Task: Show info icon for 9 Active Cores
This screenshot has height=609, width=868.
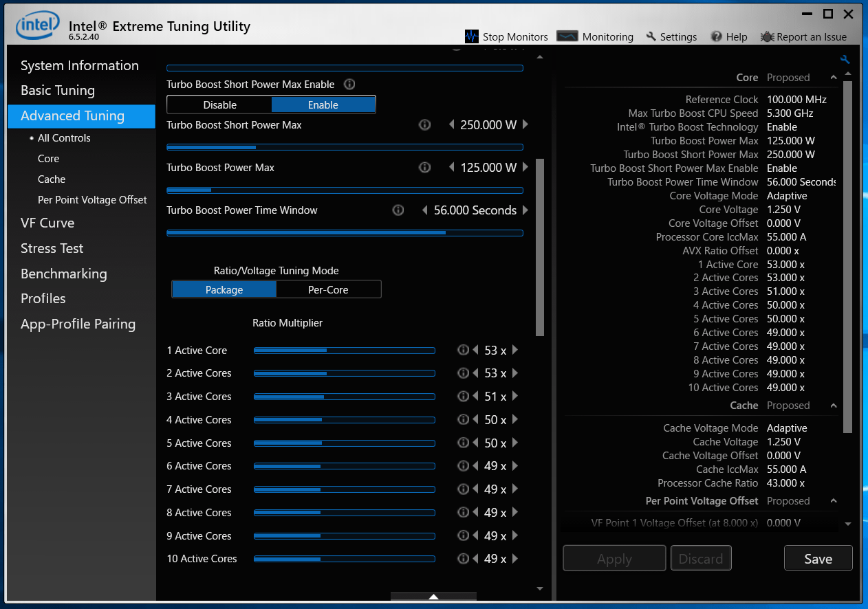Action: point(464,536)
